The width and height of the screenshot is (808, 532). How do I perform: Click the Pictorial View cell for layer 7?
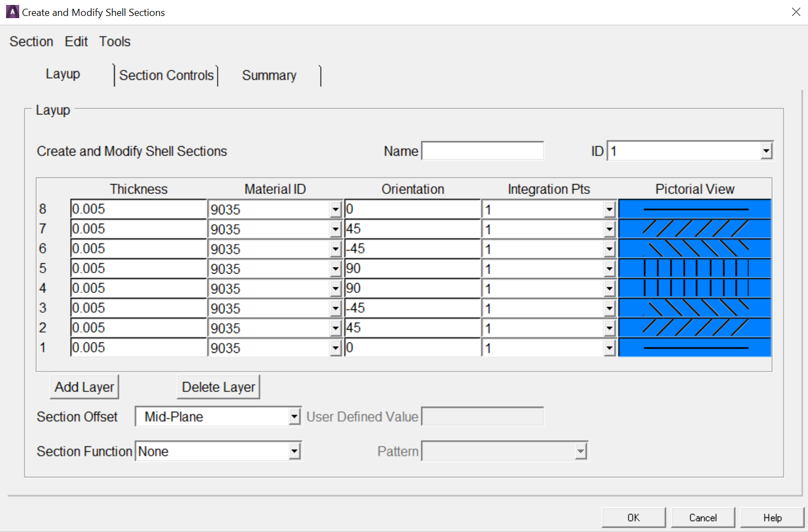pyautogui.click(x=694, y=228)
